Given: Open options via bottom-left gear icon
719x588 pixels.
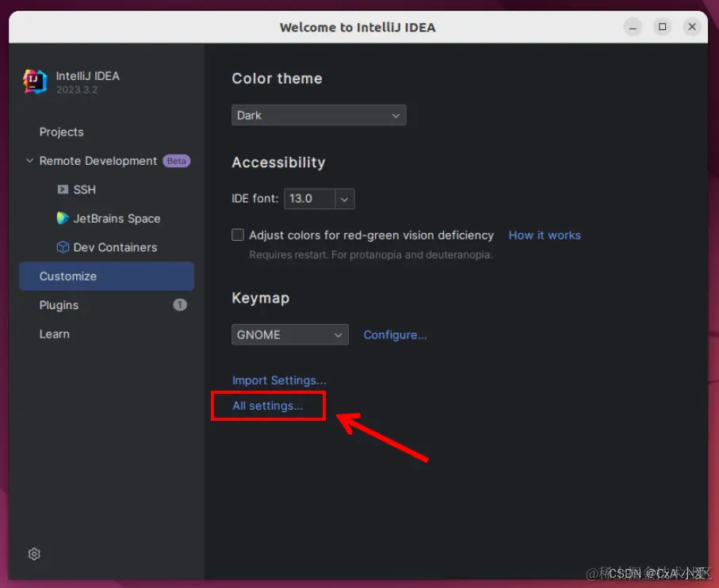Looking at the screenshot, I should point(34,554).
